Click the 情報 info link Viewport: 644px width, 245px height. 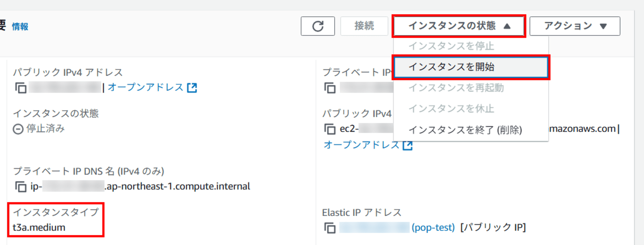tap(20, 27)
